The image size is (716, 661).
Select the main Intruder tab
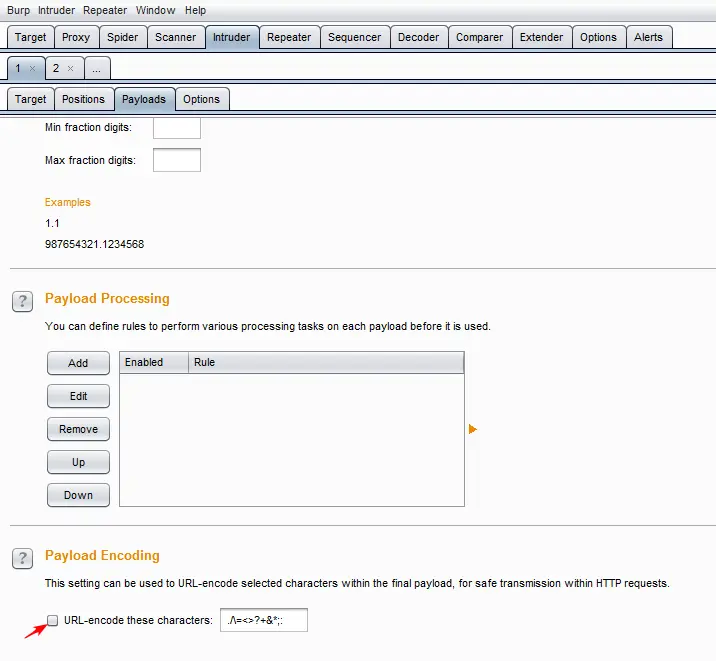(x=232, y=37)
